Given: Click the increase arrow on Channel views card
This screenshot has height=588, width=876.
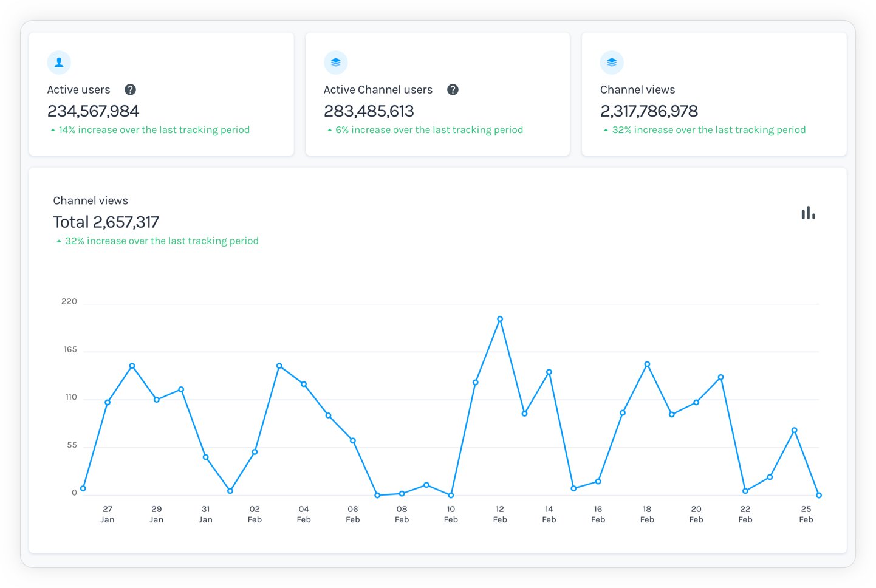Looking at the screenshot, I should (x=605, y=129).
